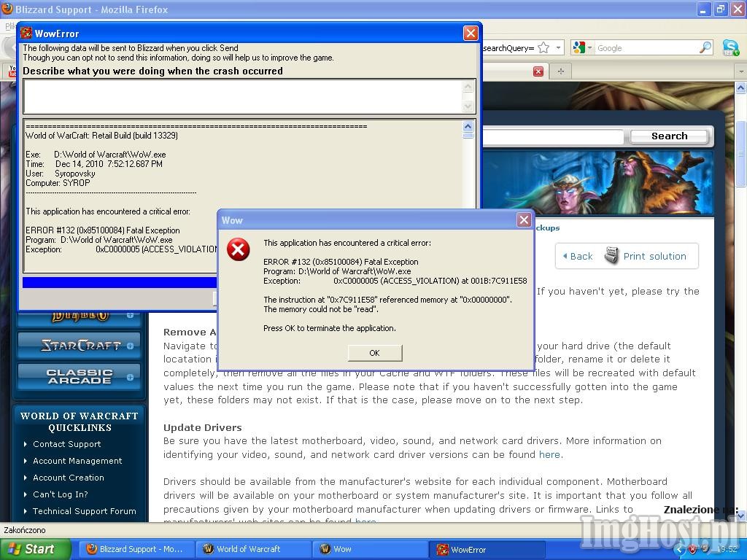Select the "Computer: SYROP" line in the crash log

pos(58,183)
